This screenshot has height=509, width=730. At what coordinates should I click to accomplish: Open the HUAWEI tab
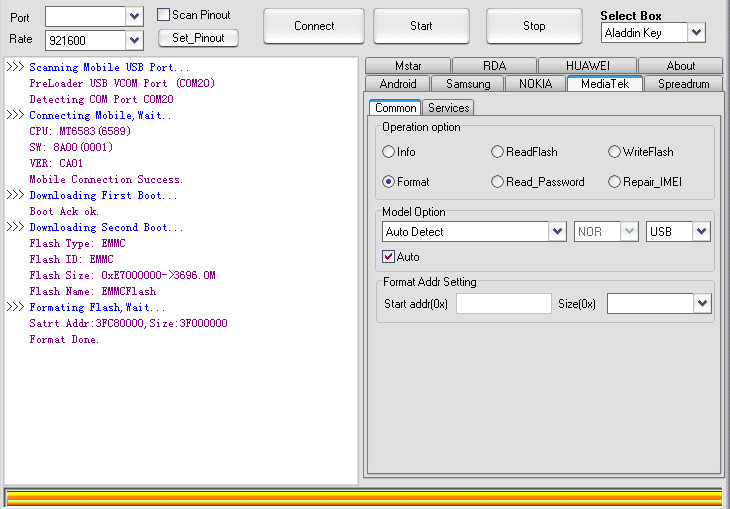(588, 66)
